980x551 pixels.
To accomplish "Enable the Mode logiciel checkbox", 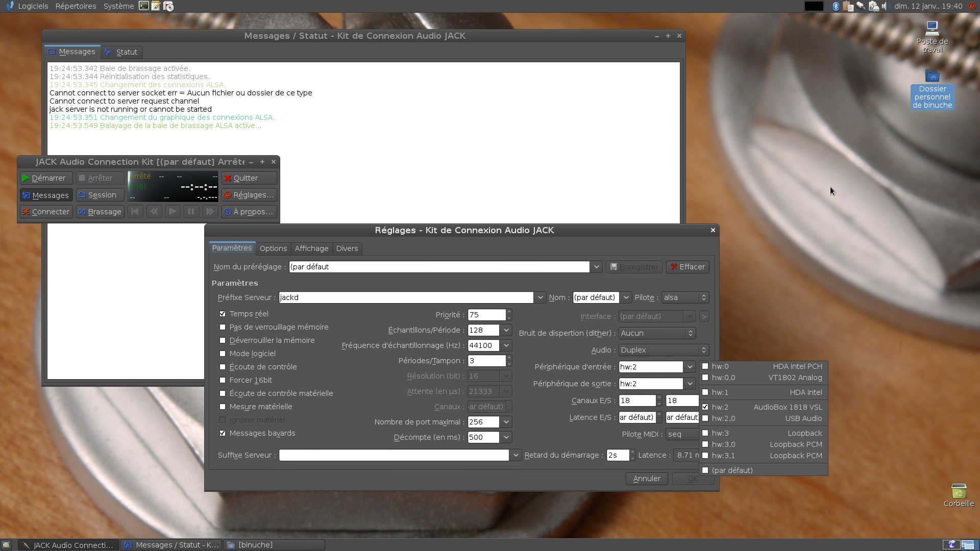I will point(223,354).
